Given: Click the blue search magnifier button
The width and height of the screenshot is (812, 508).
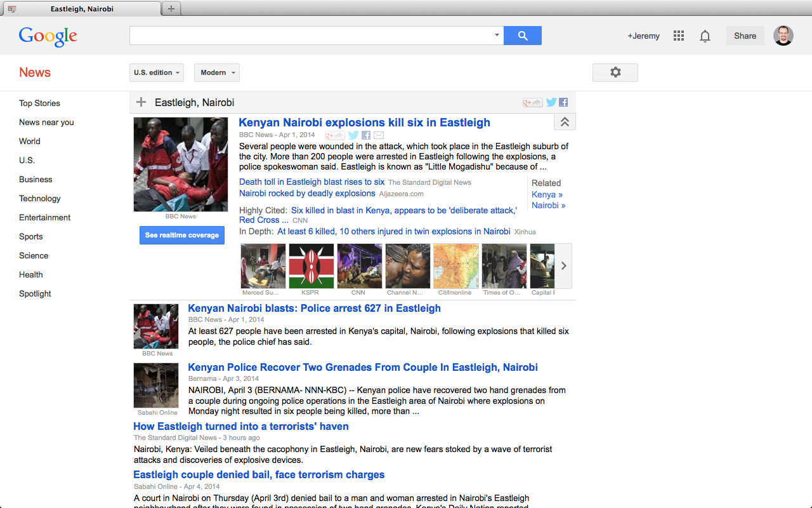Looking at the screenshot, I should (523, 36).
